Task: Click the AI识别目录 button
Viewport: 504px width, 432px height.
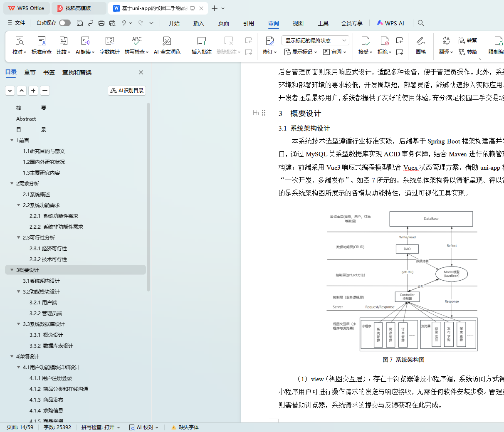Action: coord(127,90)
